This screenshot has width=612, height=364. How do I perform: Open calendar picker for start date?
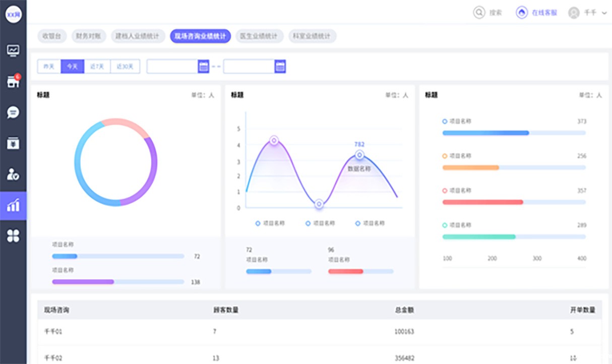click(204, 67)
